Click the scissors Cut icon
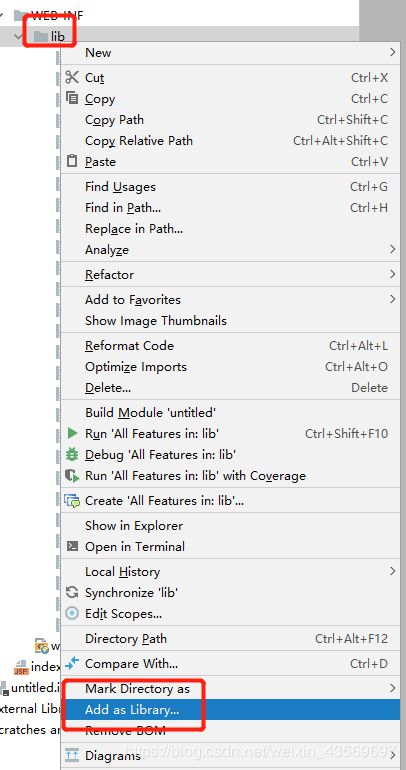Screen dimensions: 406x770 point(72,77)
